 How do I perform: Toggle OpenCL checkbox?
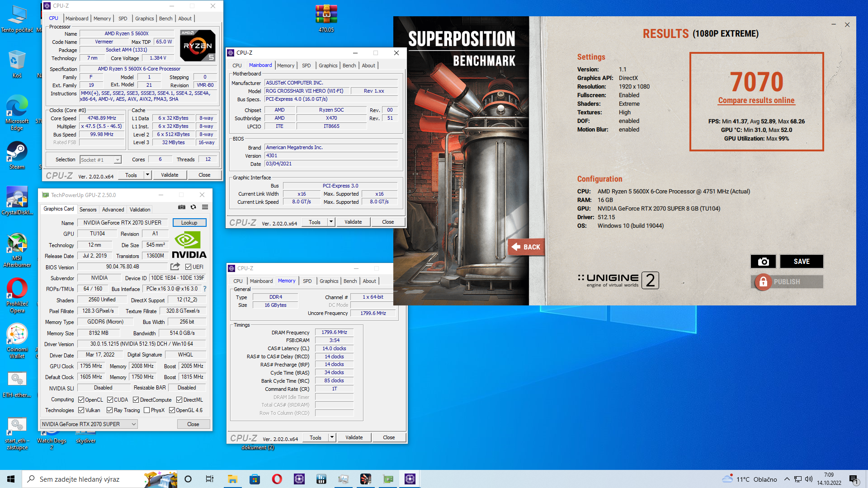click(x=81, y=400)
